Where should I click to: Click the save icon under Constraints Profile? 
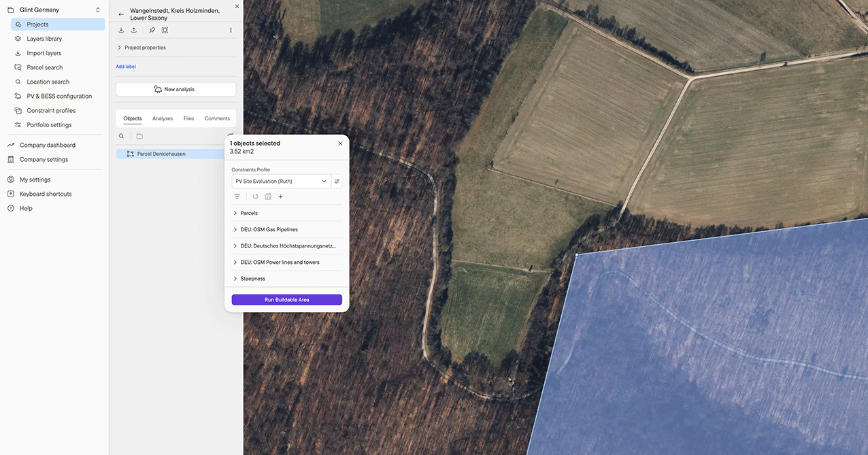pyautogui.click(x=268, y=197)
